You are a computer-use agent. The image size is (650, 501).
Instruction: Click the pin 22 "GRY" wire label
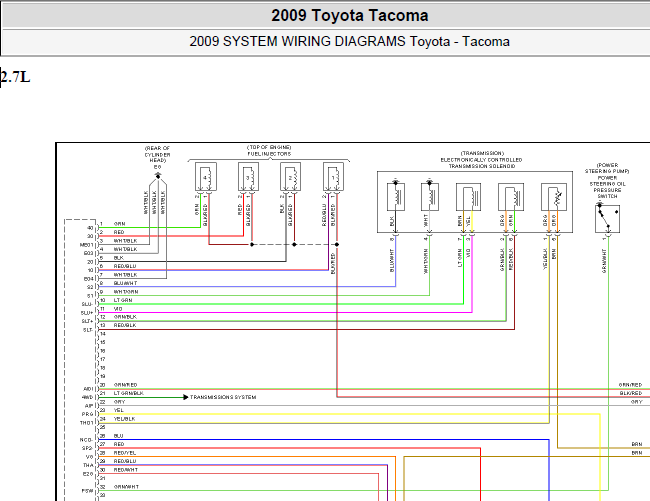119,402
